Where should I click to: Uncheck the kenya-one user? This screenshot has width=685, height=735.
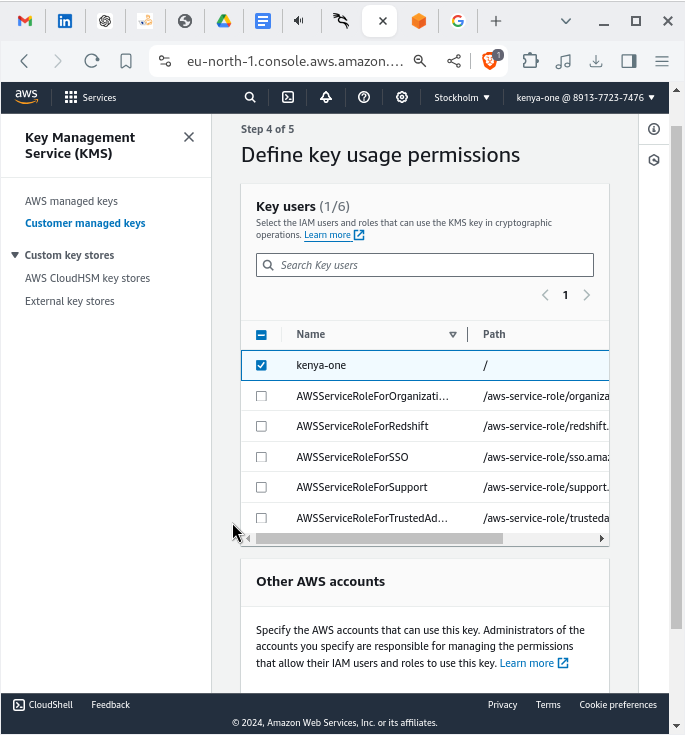coord(261,365)
